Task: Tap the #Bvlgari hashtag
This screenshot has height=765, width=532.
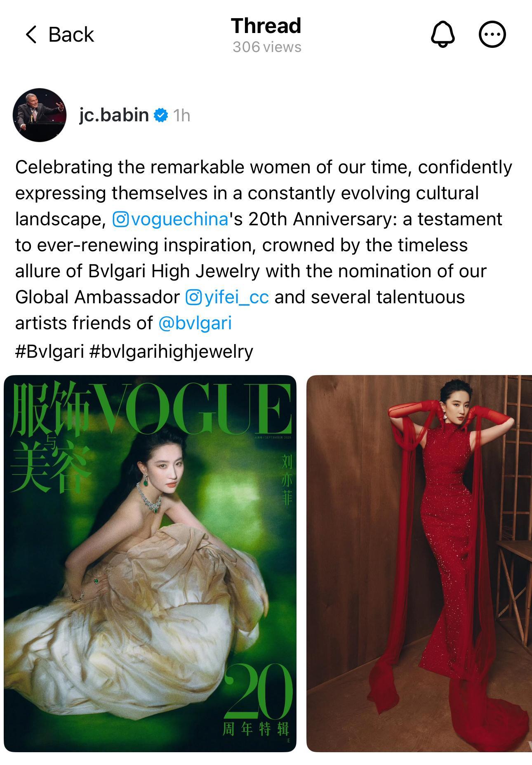Action: 49,351
